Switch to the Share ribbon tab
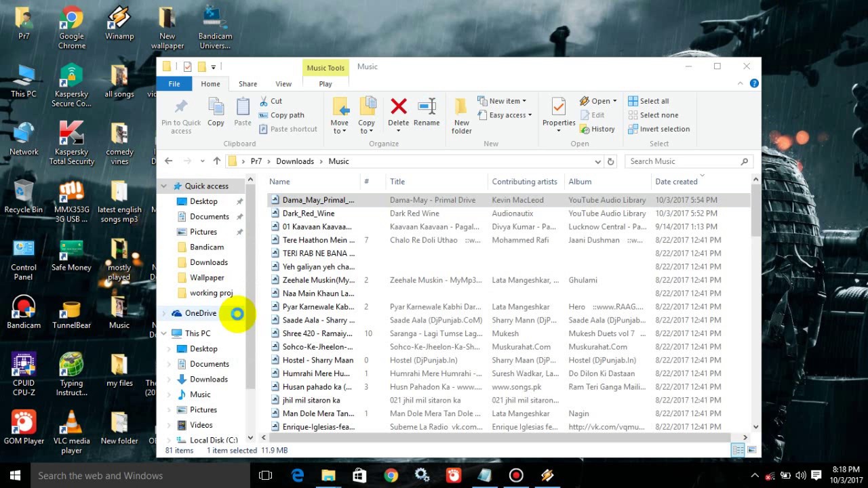Image resolution: width=868 pixels, height=488 pixels. tap(248, 84)
